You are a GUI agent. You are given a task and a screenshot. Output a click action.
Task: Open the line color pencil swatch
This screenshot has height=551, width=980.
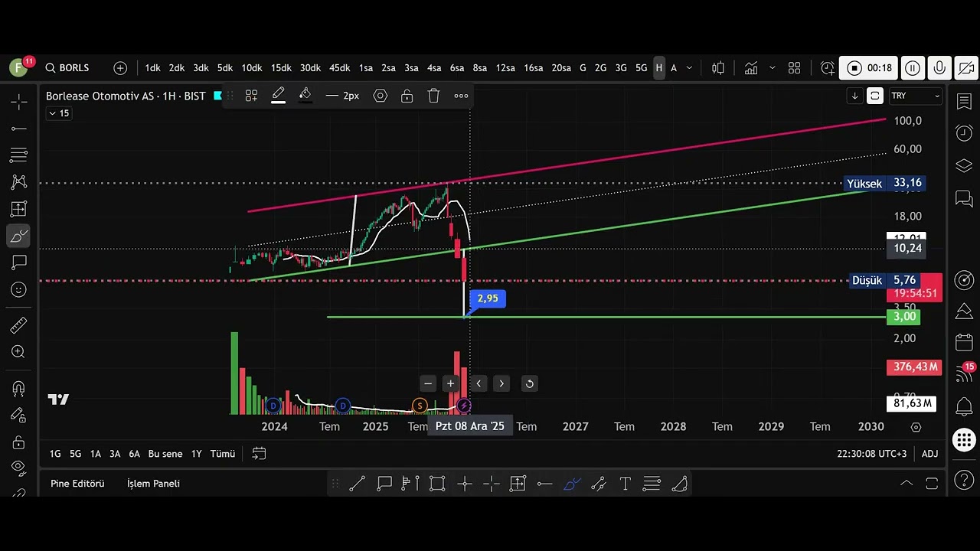tap(279, 96)
